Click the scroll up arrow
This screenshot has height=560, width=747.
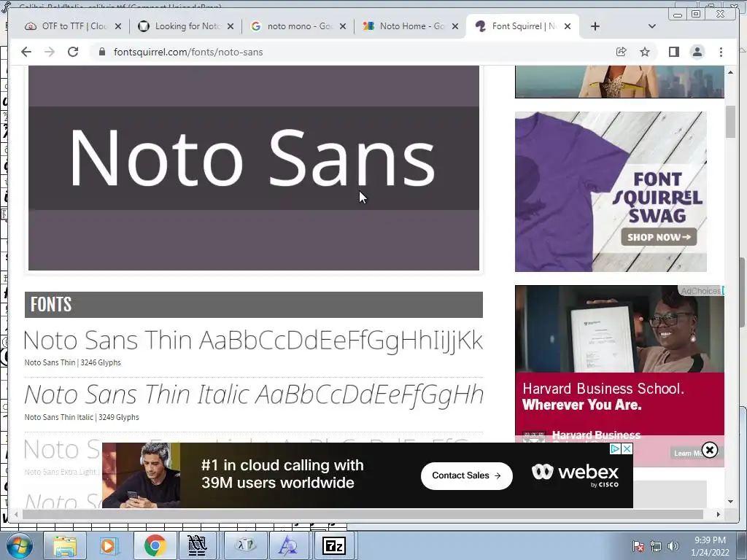click(x=730, y=72)
